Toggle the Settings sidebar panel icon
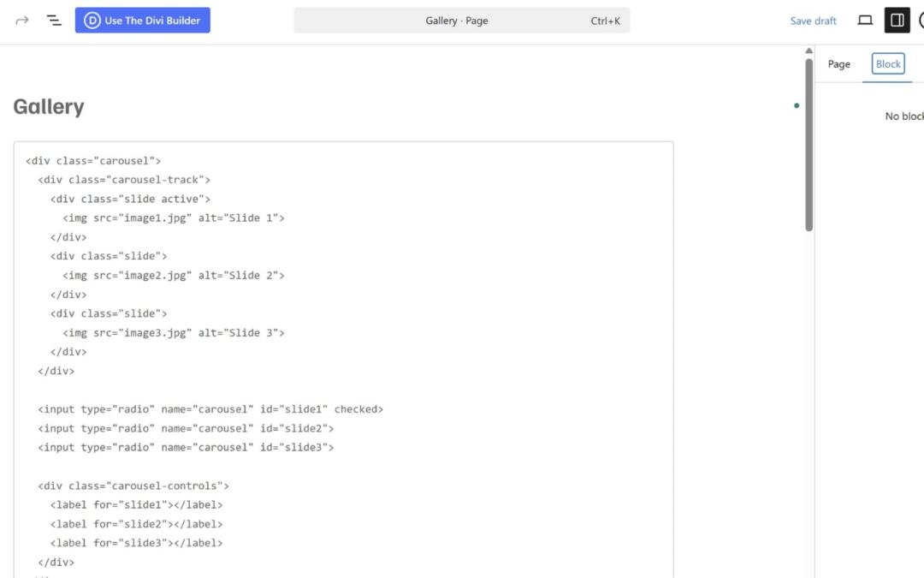Viewport: 924px width, 578px height. tap(897, 21)
